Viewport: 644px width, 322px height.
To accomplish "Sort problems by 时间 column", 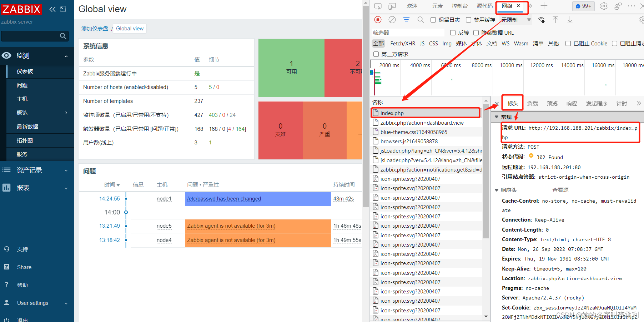I will tap(112, 185).
